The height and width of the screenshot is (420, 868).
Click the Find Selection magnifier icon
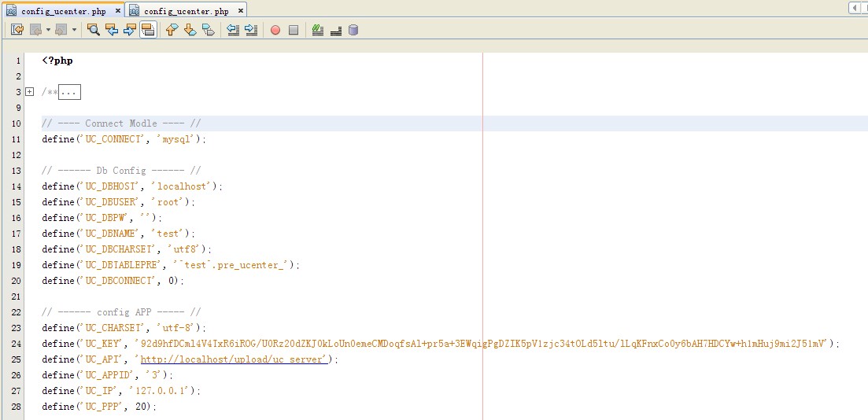point(94,30)
